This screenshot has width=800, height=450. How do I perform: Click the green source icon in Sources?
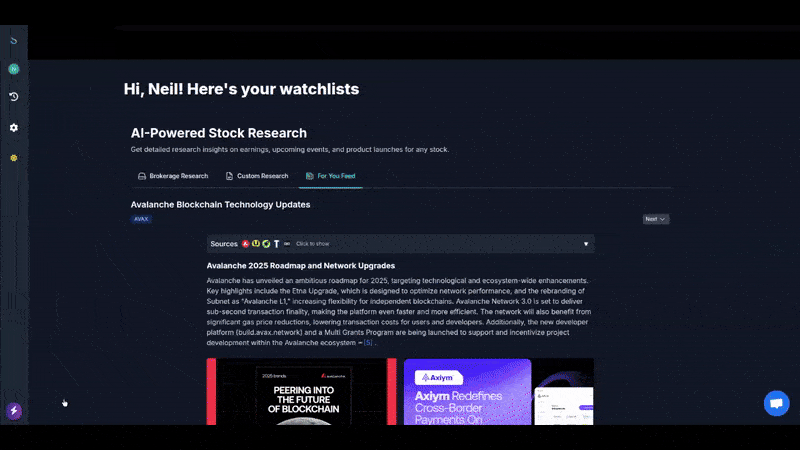click(x=266, y=244)
